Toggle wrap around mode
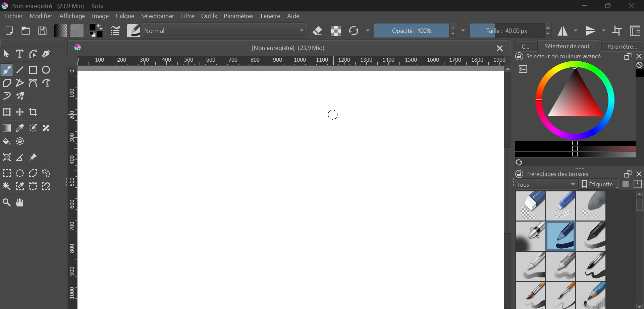644x309 pixels. [x=617, y=31]
